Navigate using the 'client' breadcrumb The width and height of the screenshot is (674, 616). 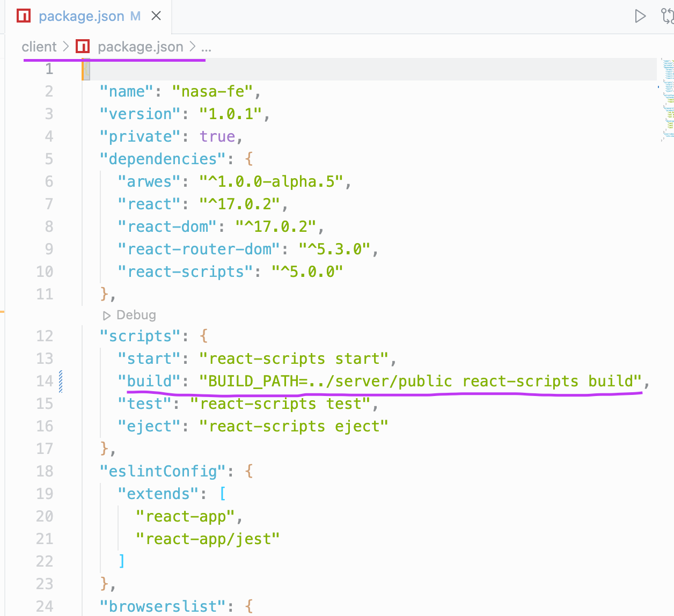[x=39, y=47]
